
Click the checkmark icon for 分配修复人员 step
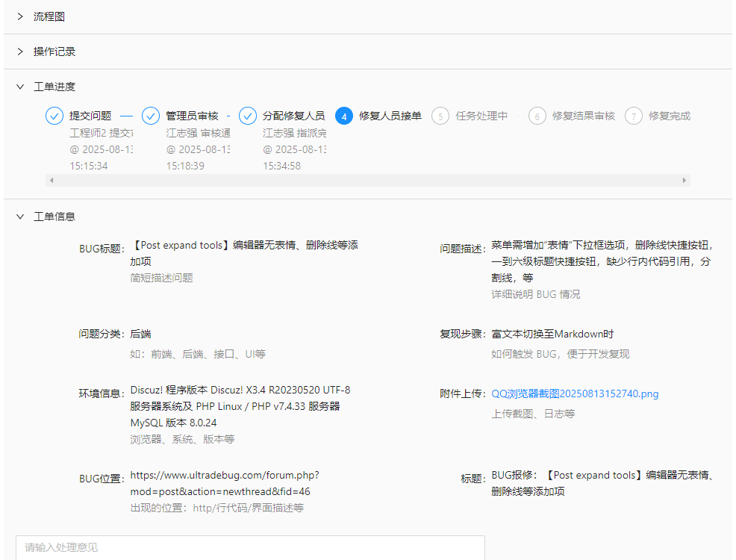click(248, 116)
